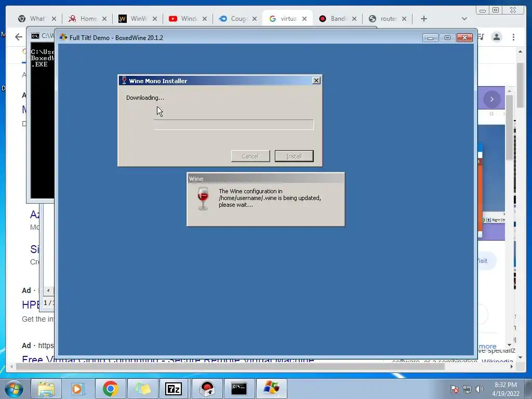
Task: Click the Sticky Notes taskbar icon
Action: [x=142, y=389]
